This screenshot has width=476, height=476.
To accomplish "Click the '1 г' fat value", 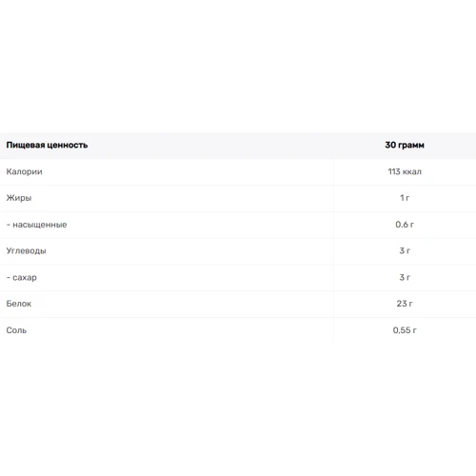I will pos(405,198).
